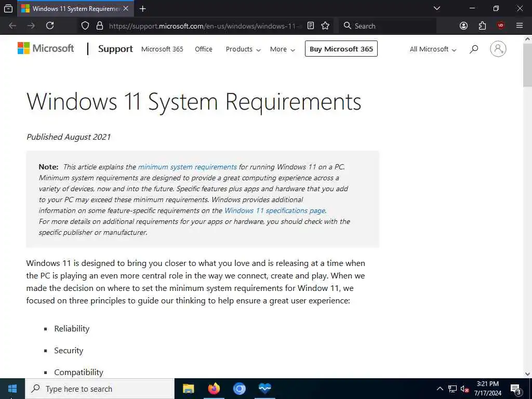Show hidden system tray icons chevron
Image resolution: width=532 pixels, height=399 pixels.
coord(440,389)
